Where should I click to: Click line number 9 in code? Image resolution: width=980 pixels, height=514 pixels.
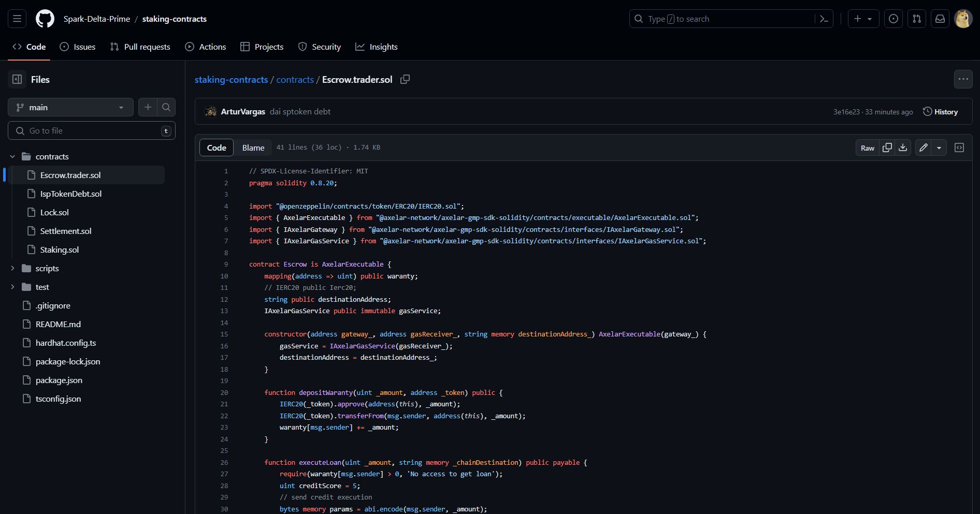[x=226, y=264]
